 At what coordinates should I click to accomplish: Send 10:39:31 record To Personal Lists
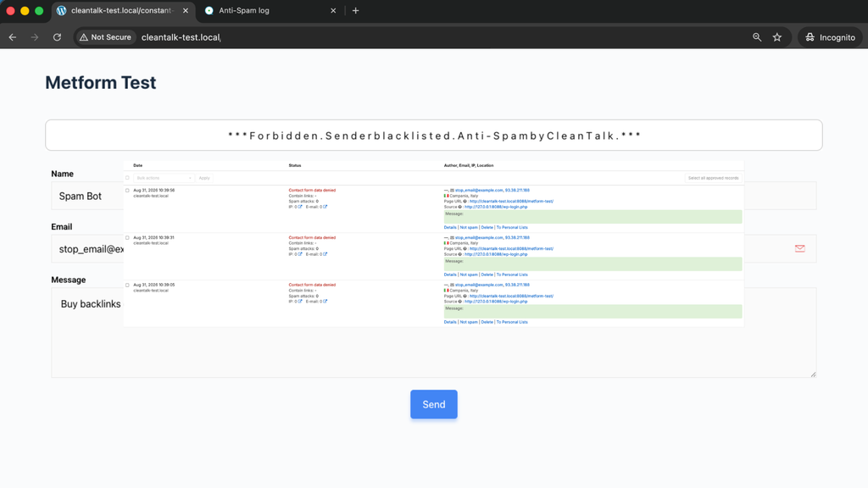(x=512, y=274)
